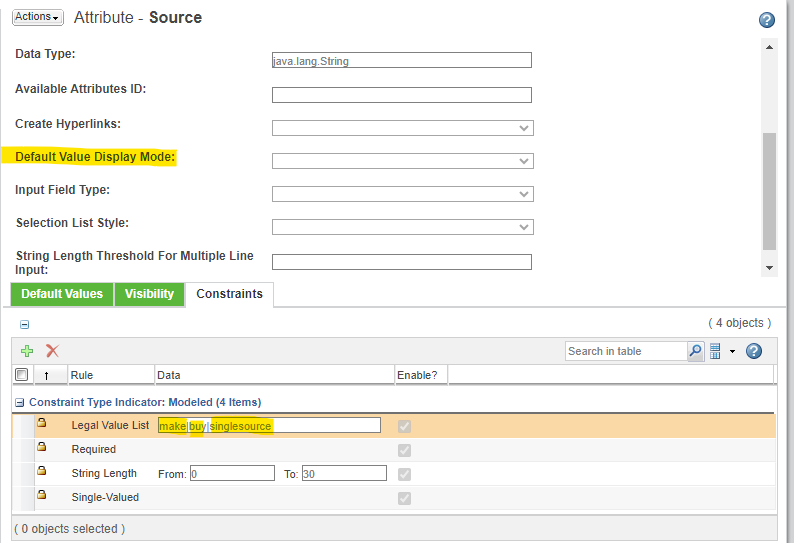The image size is (794, 543).
Task: Click the attribute panel vertical scrollbar
Action: pyautogui.click(x=768, y=190)
